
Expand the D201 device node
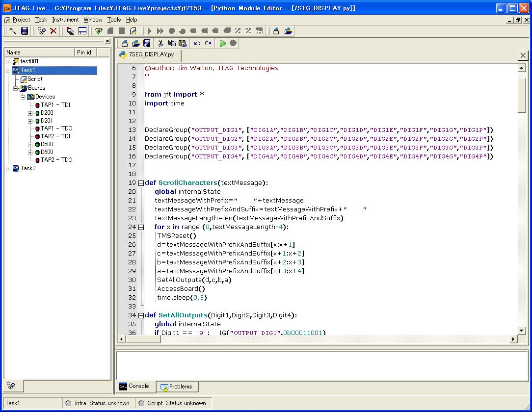tap(30, 121)
